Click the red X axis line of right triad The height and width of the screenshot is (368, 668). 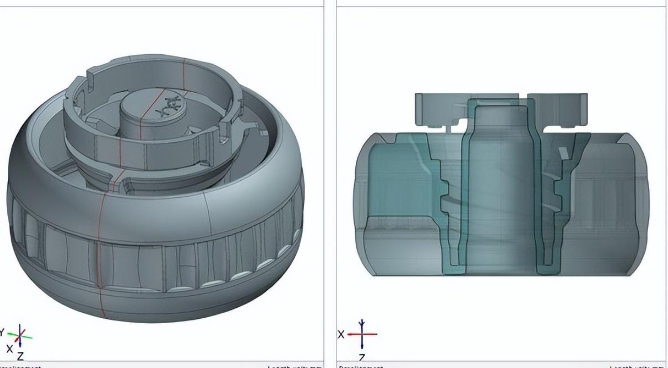pos(362,334)
